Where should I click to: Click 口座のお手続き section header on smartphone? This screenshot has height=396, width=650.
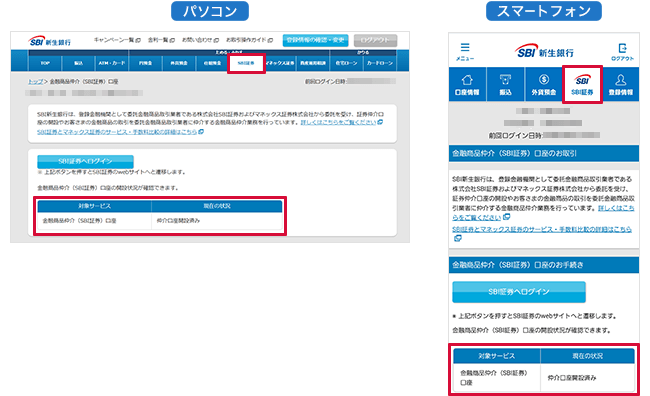point(544,265)
